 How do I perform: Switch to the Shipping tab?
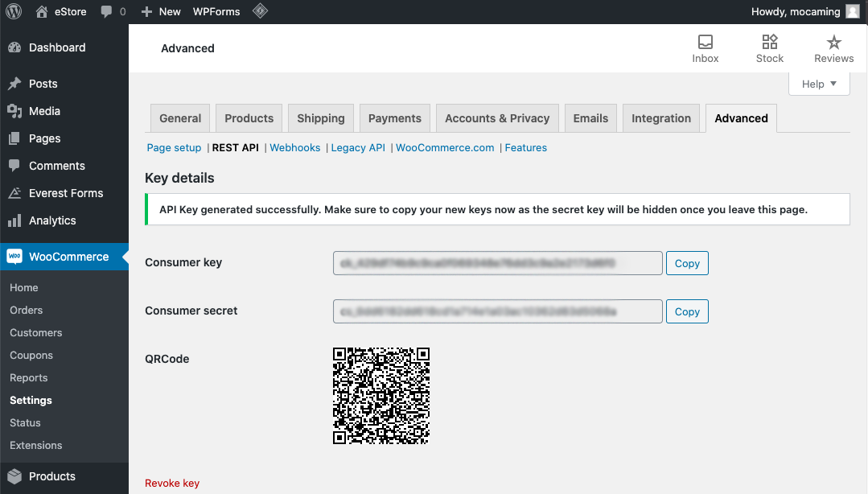point(320,118)
